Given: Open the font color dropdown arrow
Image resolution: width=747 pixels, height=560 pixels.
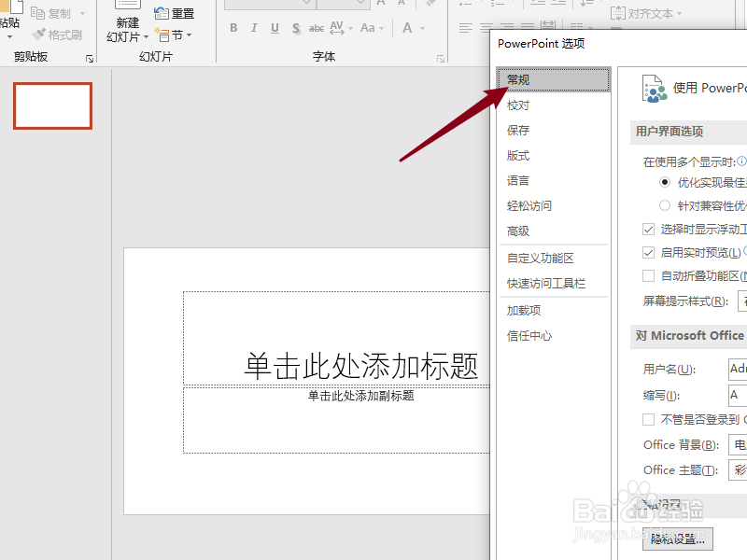Looking at the screenshot, I should [x=423, y=28].
